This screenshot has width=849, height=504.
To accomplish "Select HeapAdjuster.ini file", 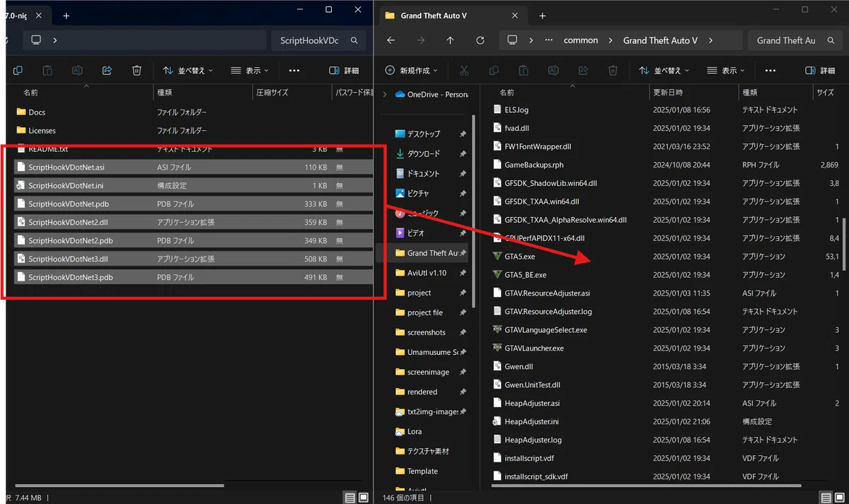I will [x=531, y=422].
